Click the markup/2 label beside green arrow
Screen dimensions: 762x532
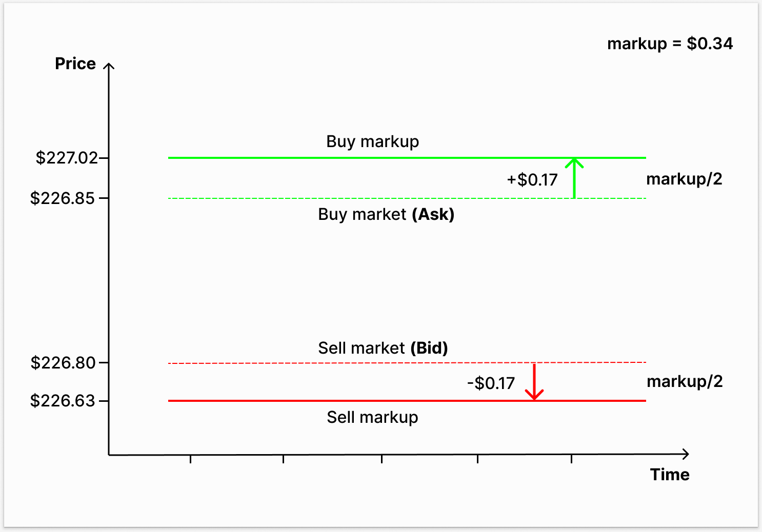coord(684,179)
